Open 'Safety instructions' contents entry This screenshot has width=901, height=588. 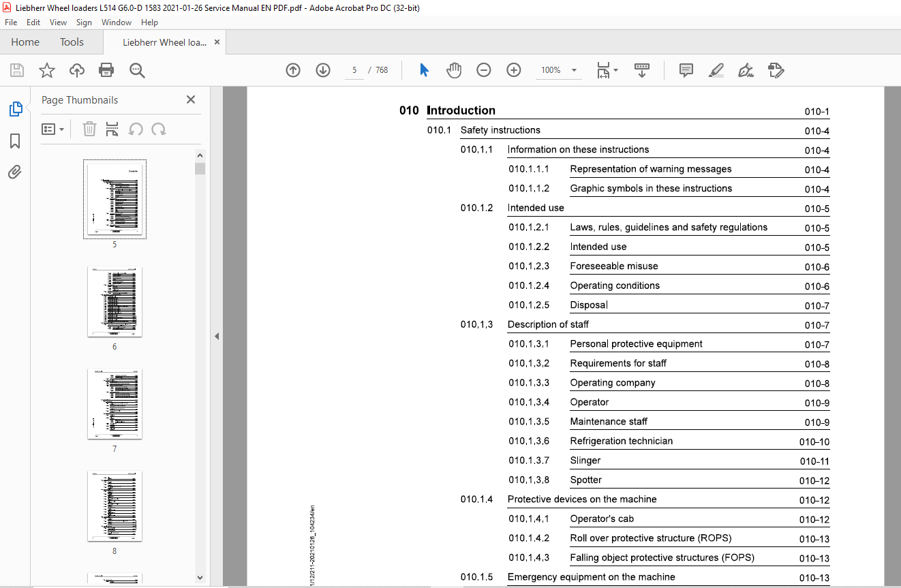(500, 130)
